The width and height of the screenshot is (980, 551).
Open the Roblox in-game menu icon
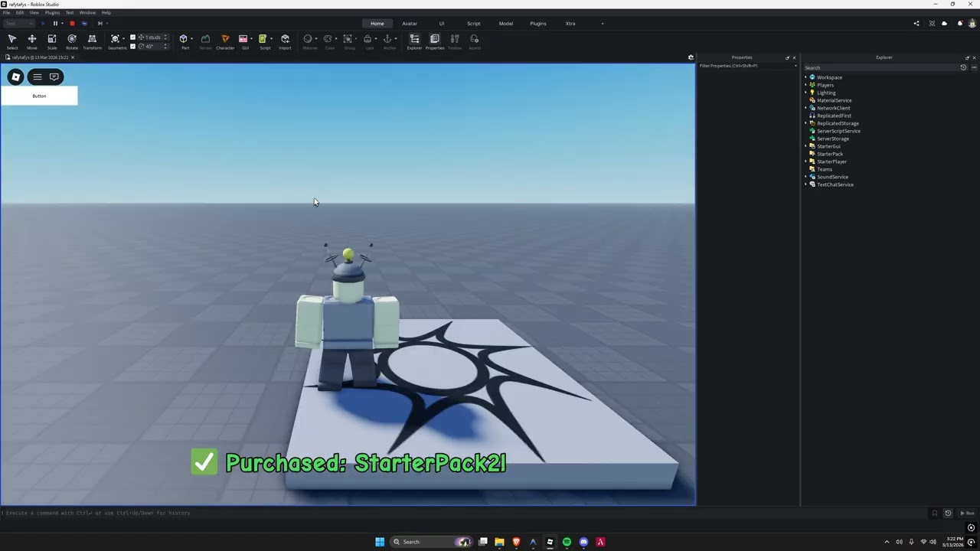[15, 77]
